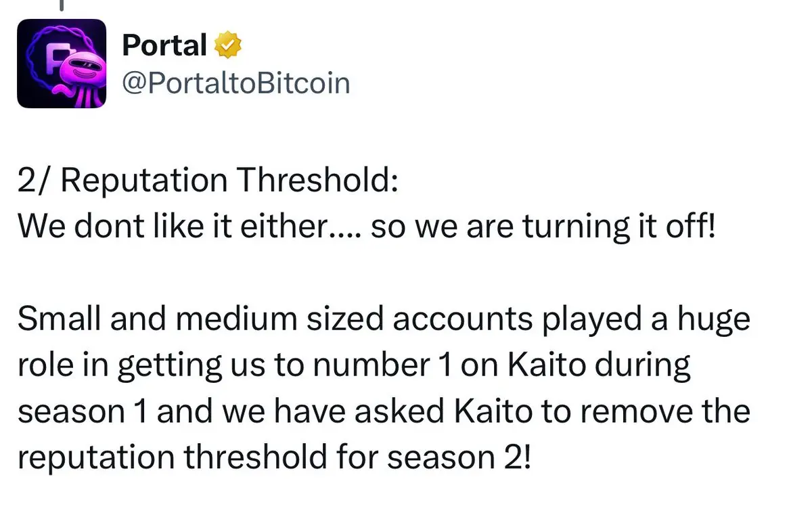This screenshot has height=527, width=812.
Task: Open the Portal display name
Action: 164,46
